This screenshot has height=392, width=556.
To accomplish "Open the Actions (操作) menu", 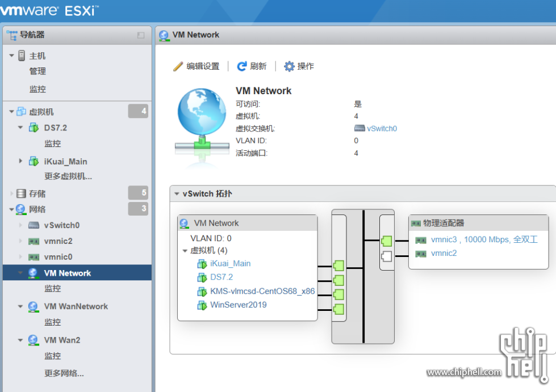I will click(x=299, y=66).
